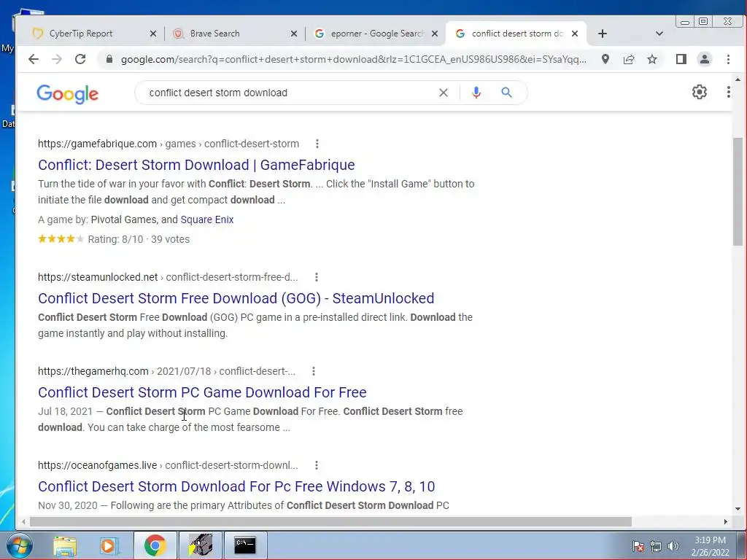This screenshot has width=747, height=560.
Task: Reload the page with the refresh icon
Action: (x=80, y=59)
